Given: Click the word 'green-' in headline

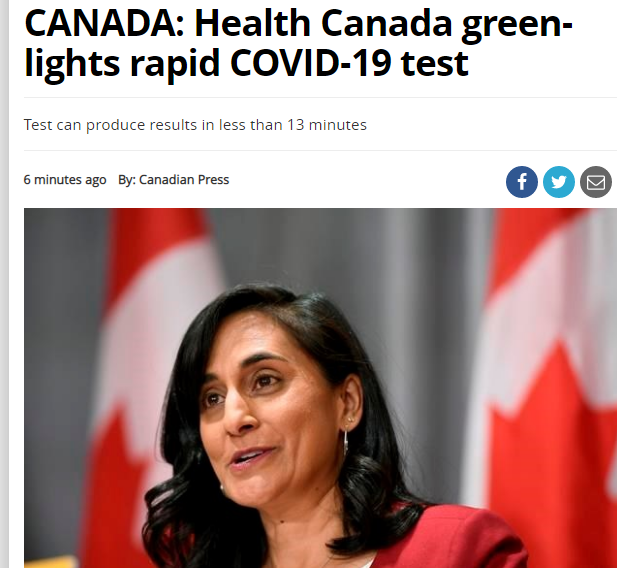Looking at the screenshot, I should pos(517,26).
